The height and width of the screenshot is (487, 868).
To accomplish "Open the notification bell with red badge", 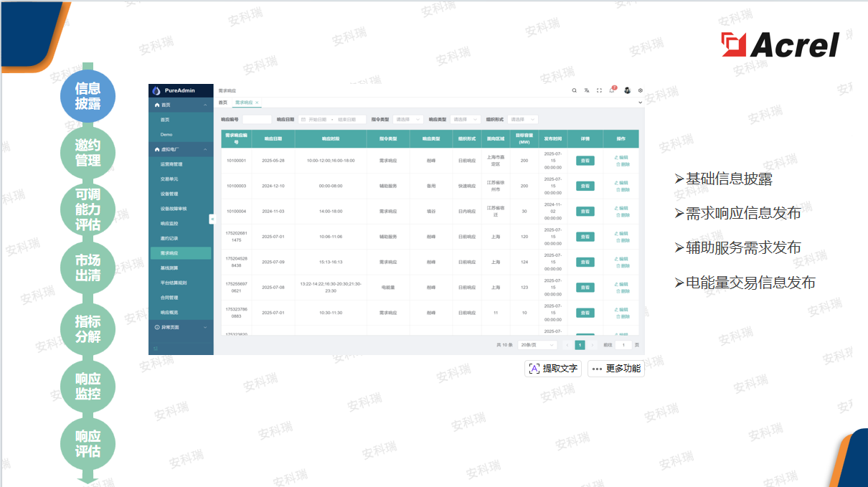I will pos(612,90).
